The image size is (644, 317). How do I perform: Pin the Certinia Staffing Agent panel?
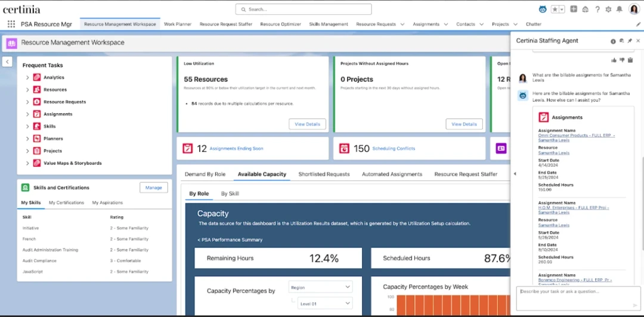pos(630,41)
